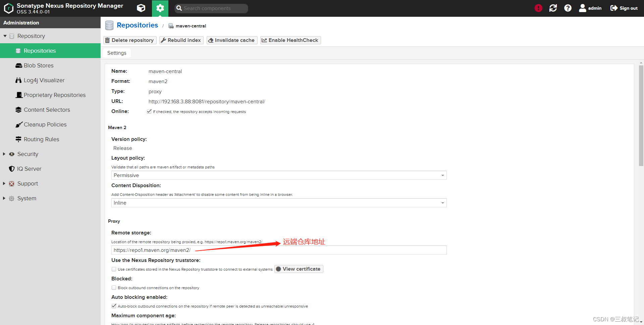Click the Cleanup Policies broom icon
Viewport: 644px width, 325px height.
click(x=19, y=124)
